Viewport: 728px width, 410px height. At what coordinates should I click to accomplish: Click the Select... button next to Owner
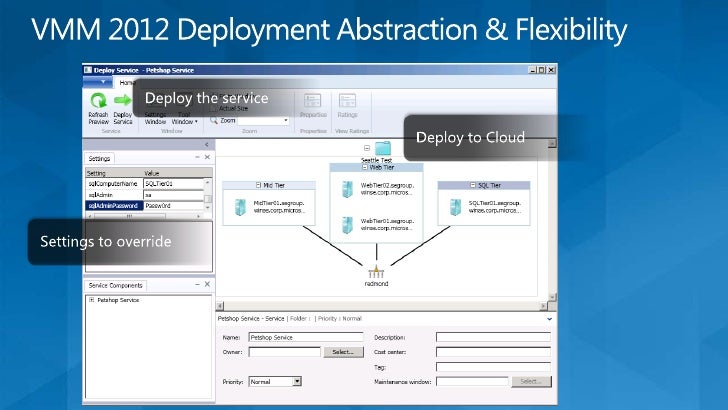pyautogui.click(x=344, y=352)
